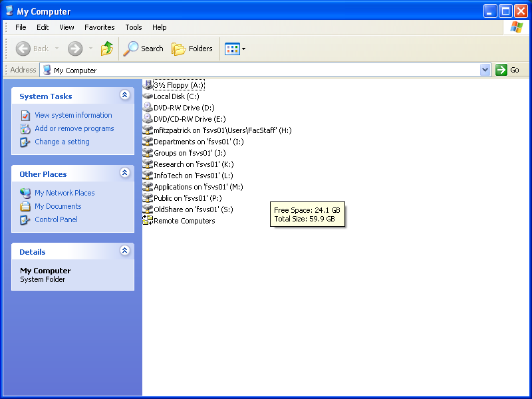Open the Views dropdown arrow

pos(243,49)
